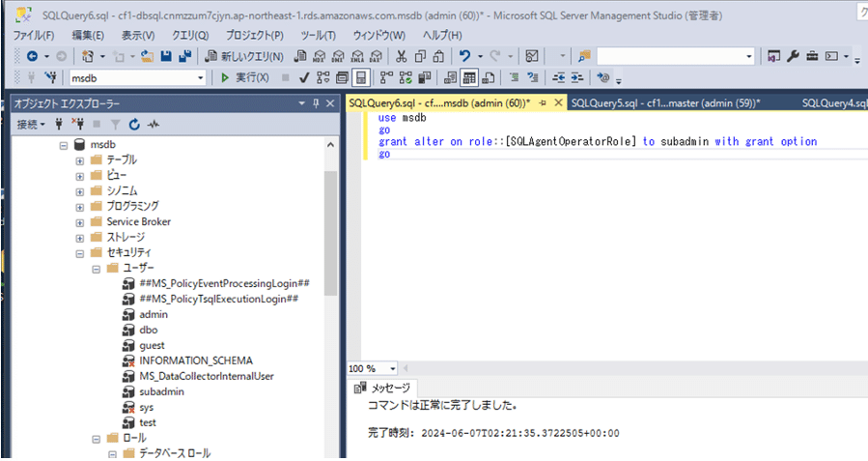Close the SQLQuery6.sql tab
868x461 pixels.
click(559, 102)
